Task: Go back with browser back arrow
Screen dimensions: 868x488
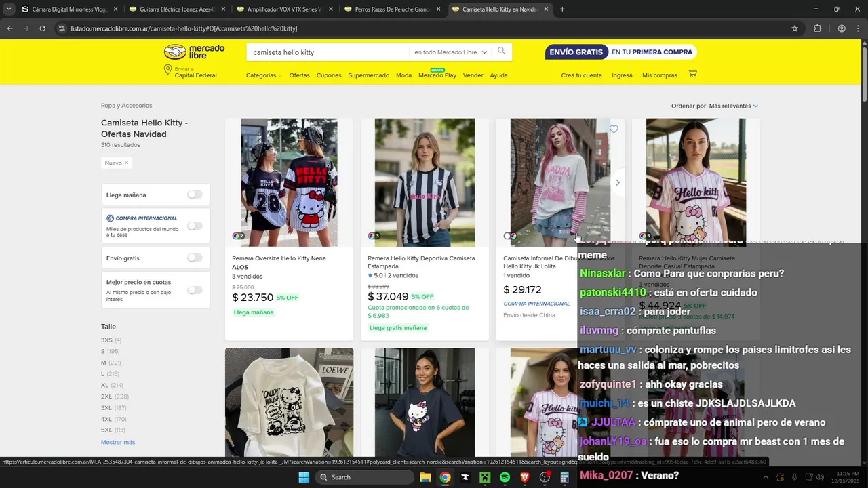Action: pos(9,28)
